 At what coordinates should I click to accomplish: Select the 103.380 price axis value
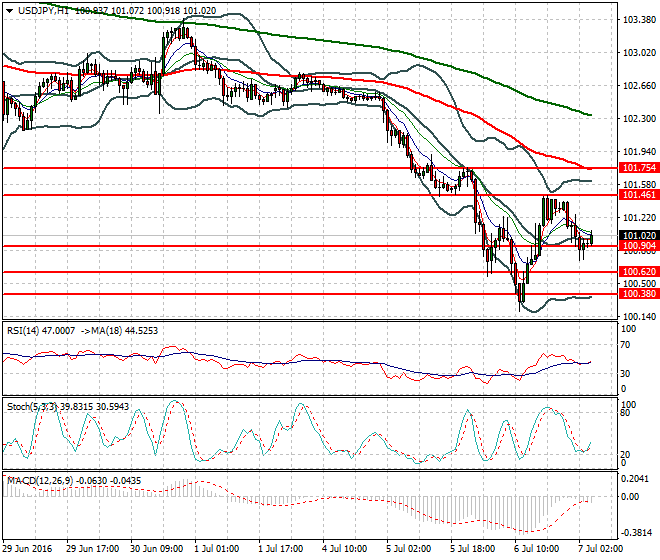coord(639,20)
